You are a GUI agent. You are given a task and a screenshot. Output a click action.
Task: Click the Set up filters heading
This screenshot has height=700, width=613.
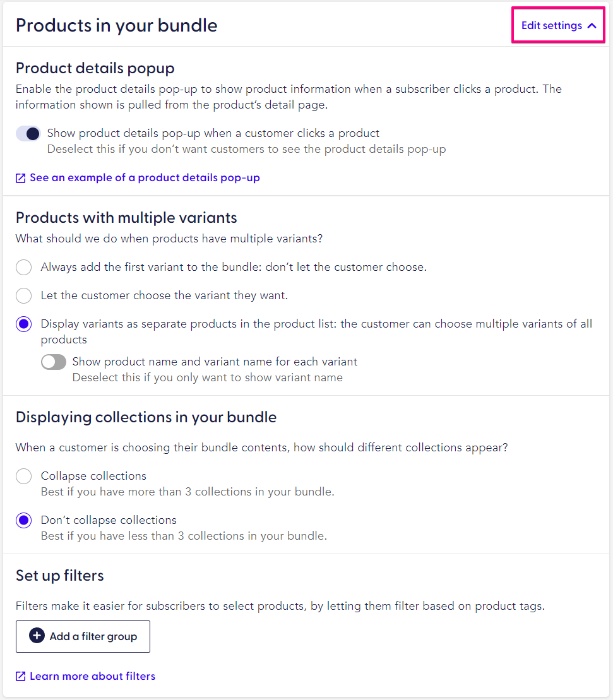[59, 575]
